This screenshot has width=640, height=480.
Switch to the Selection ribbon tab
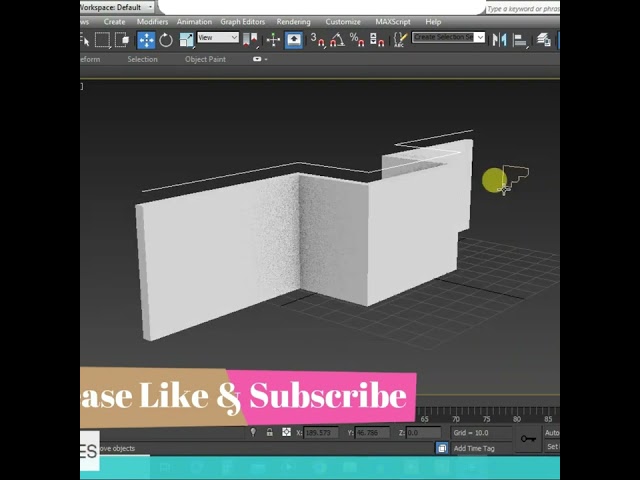tap(142, 59)
